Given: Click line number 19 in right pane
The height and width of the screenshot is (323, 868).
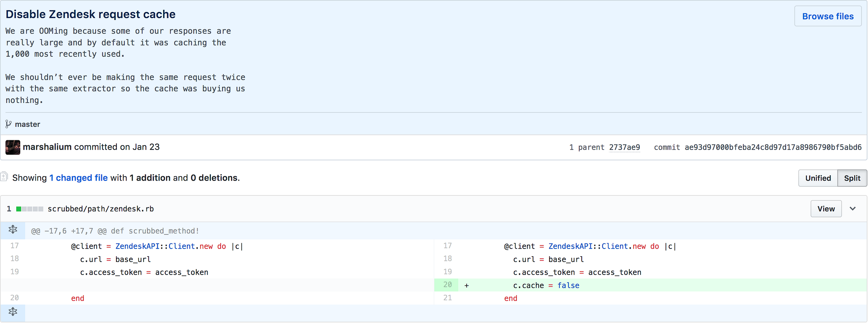Looking at the screenshot, I should coord(447,272).
